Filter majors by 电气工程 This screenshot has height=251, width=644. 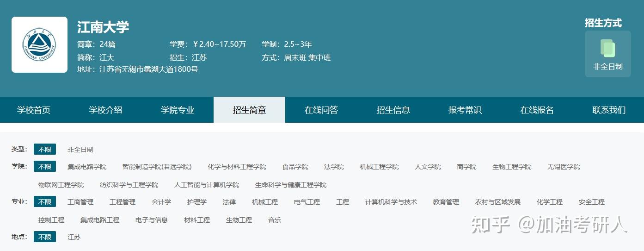coord(307,202)
